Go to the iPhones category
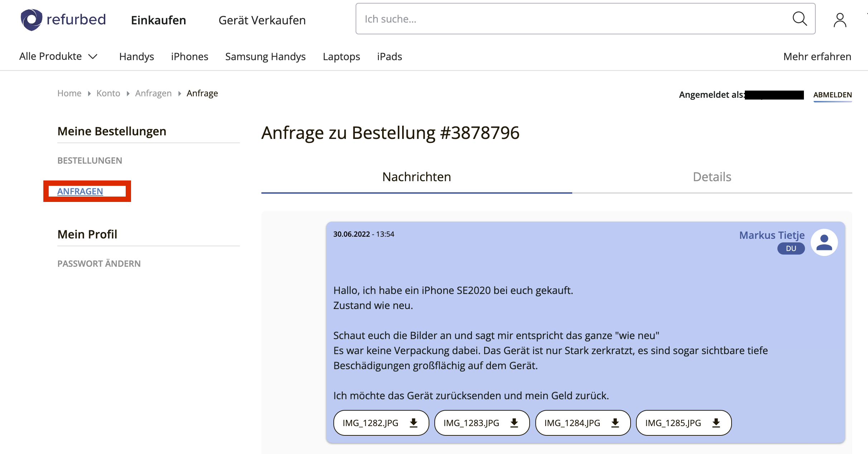This screenshot has height=454, width=868. pos(189,57)
